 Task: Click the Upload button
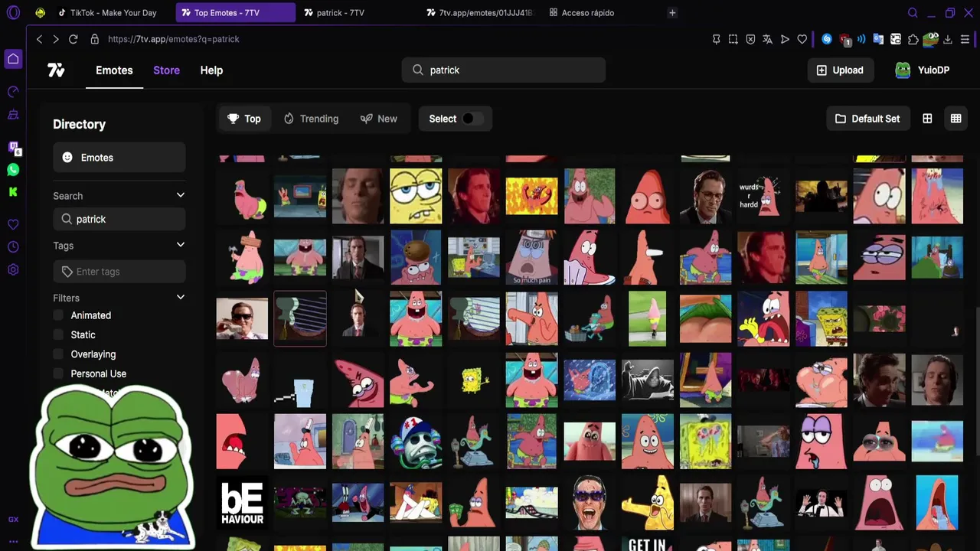click(840, 70)
